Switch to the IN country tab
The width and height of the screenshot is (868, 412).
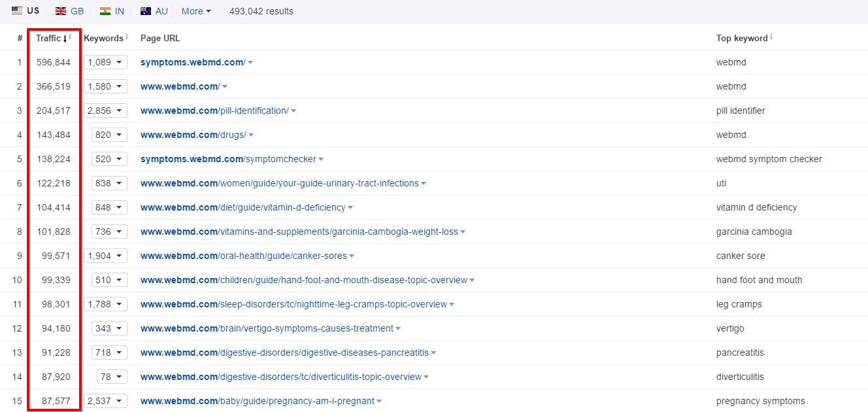pos(112,11)
